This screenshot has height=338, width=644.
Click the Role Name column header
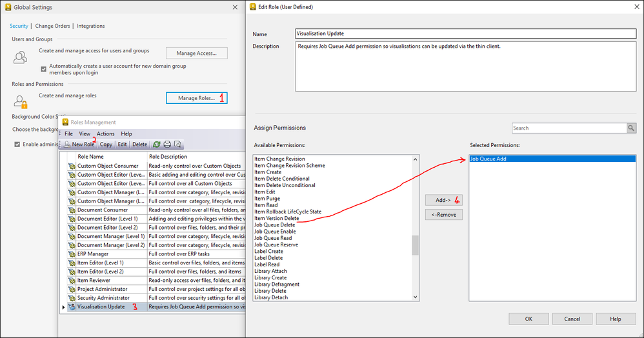[x=111, y=157]
